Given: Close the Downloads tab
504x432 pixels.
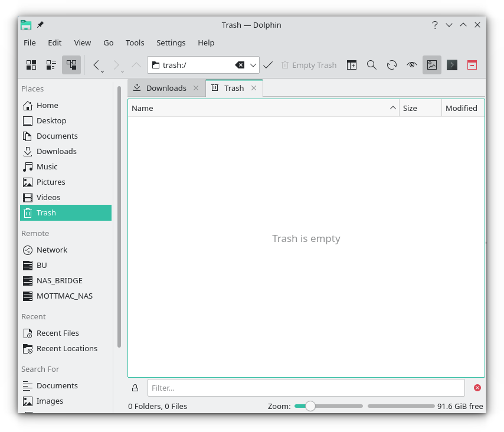Looking at the screenshot, I should point(196,88).
